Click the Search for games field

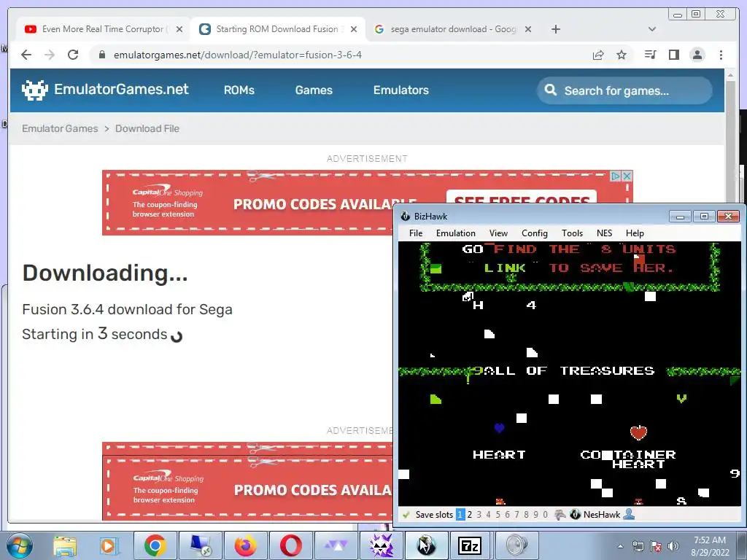click(624, 90)
